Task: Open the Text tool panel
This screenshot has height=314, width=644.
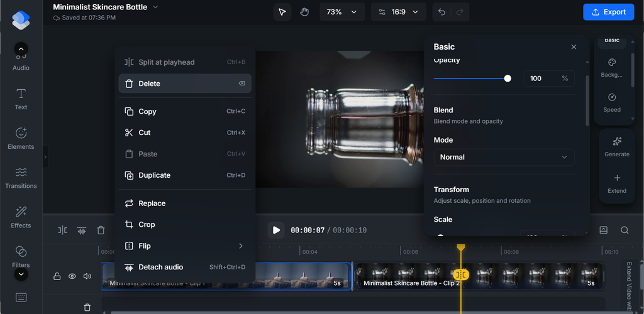Action: point(21,100)
